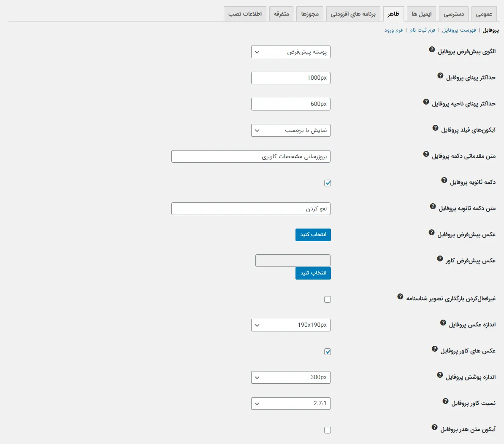Uncheck the دکمه ثانویه پروفایل checkbox
This screenshot has width=504, height=444.
tap(328, 183)
